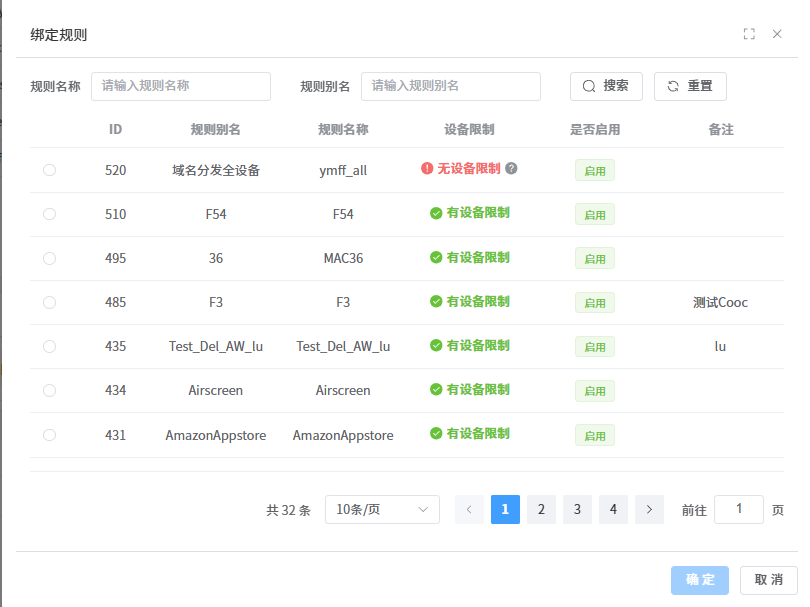Viewport: 810px width, 607px height.
Task: Select the radio button for rule 520
Action: click(x=50, y=170)
